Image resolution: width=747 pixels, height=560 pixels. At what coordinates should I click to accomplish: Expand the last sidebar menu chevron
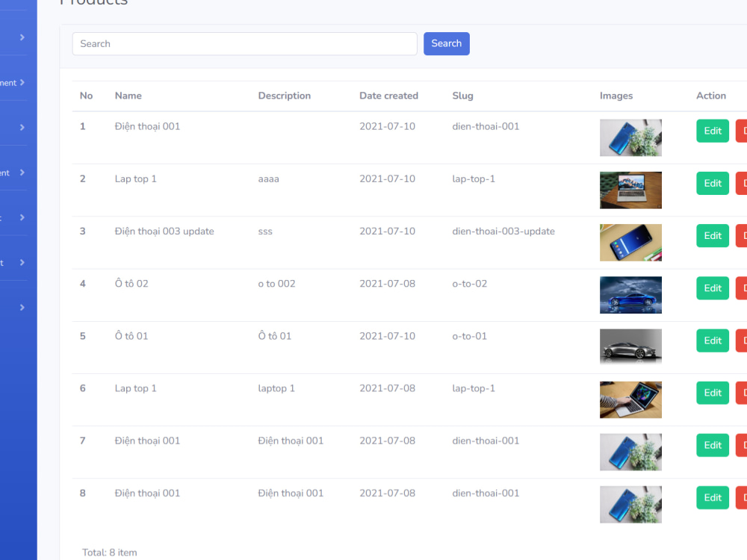click(22, 308)
